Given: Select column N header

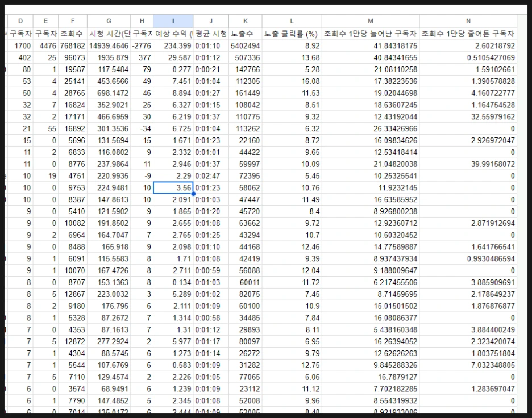Looking at the screenshot, I should [x=468, y=21].
